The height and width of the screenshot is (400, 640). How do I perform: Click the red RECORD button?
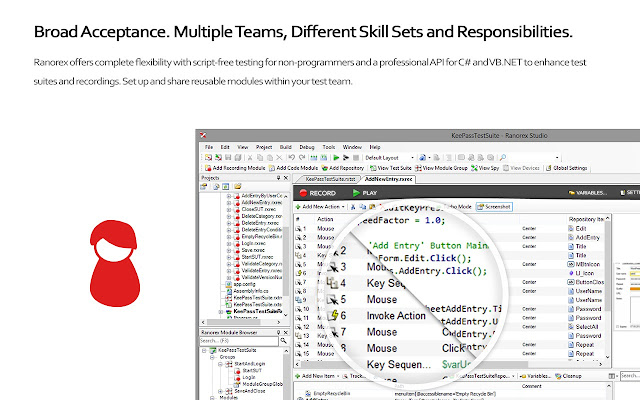[x=318, y=193]
